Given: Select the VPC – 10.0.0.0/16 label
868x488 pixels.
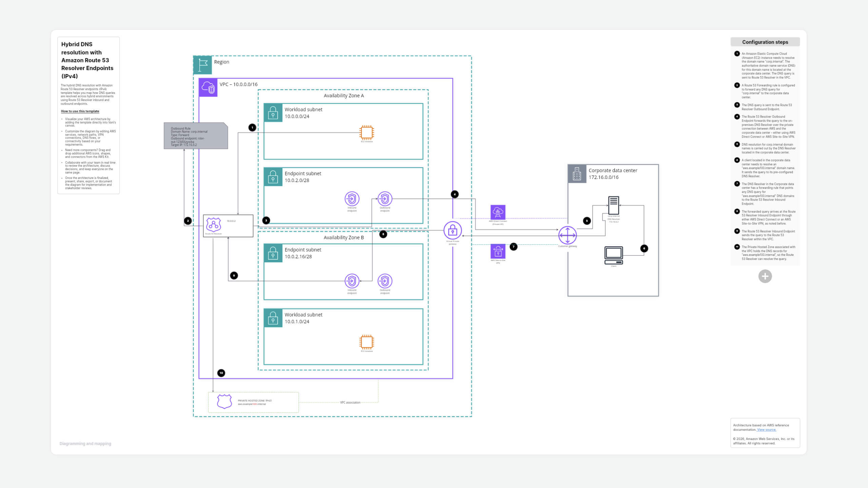Looking at the screenshot, I should 238,84.
